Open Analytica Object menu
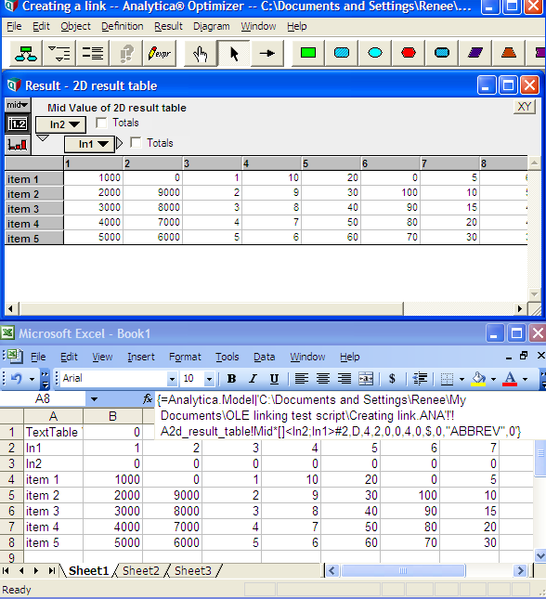546x599 pixels. (76, 26)
